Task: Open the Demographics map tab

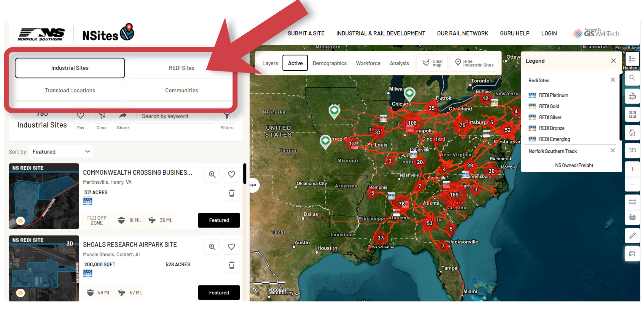Action: [329, 63]
